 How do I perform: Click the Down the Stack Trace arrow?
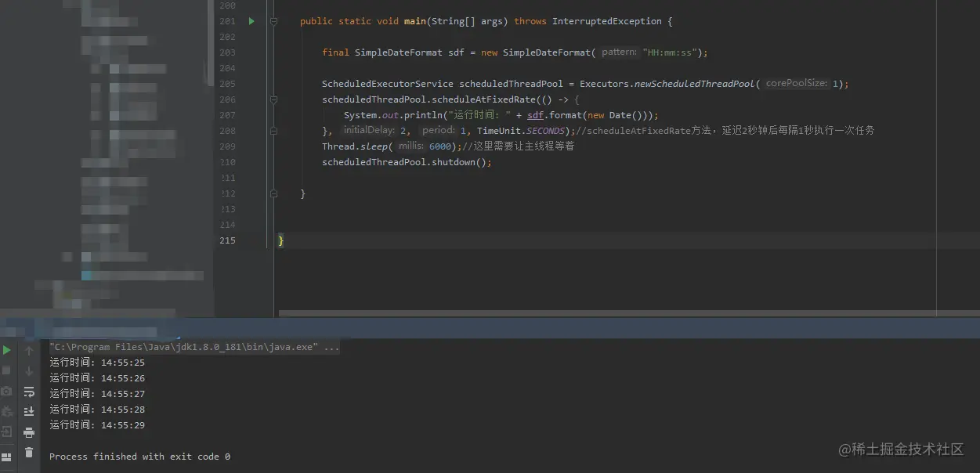tap(29, 371)
